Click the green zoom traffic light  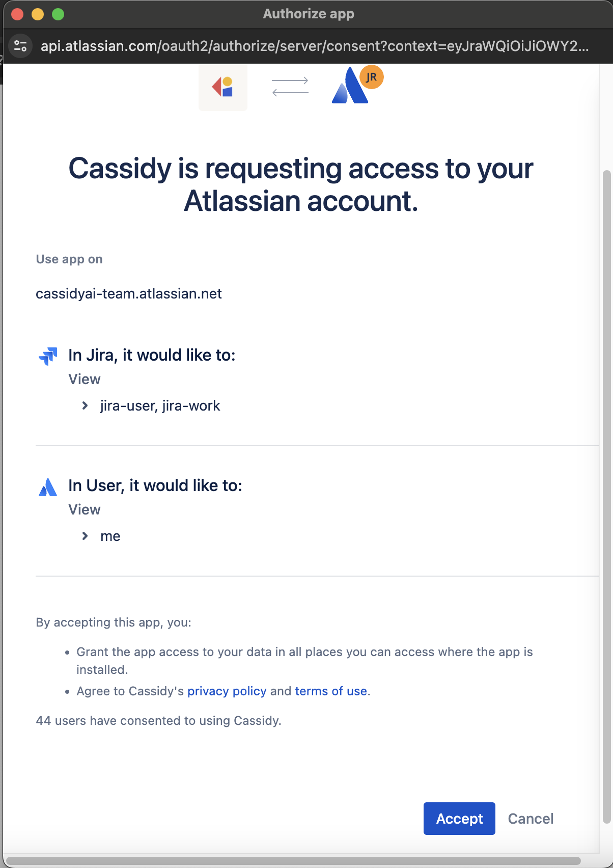(58, 15)
